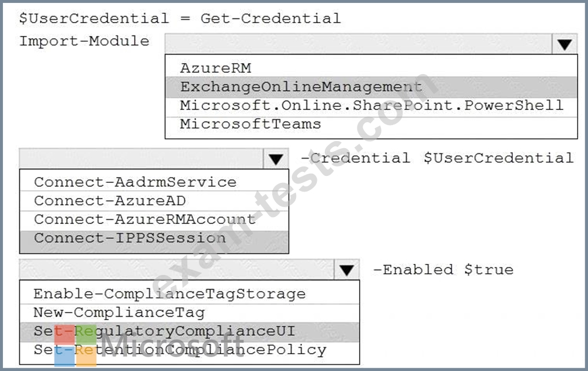Click the $UserCredential = Get-Credential line

point(180,18)
